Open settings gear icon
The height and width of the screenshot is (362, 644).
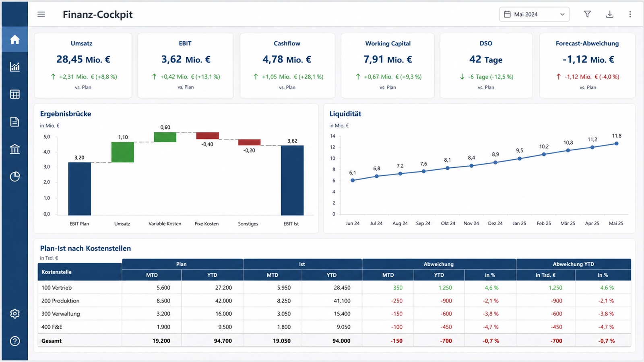click(x=15, y=313)
